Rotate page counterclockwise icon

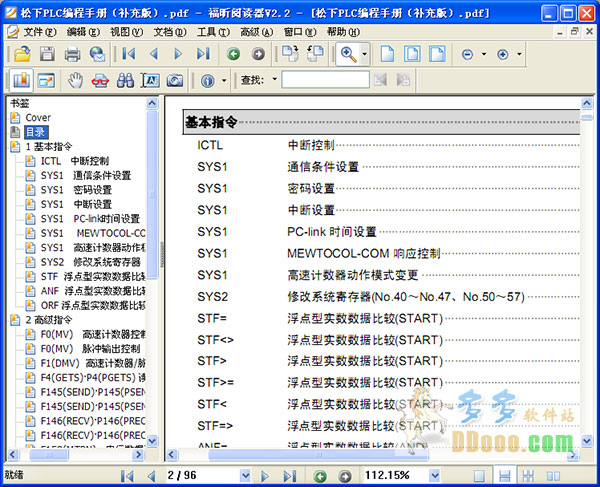click(315, 54)
